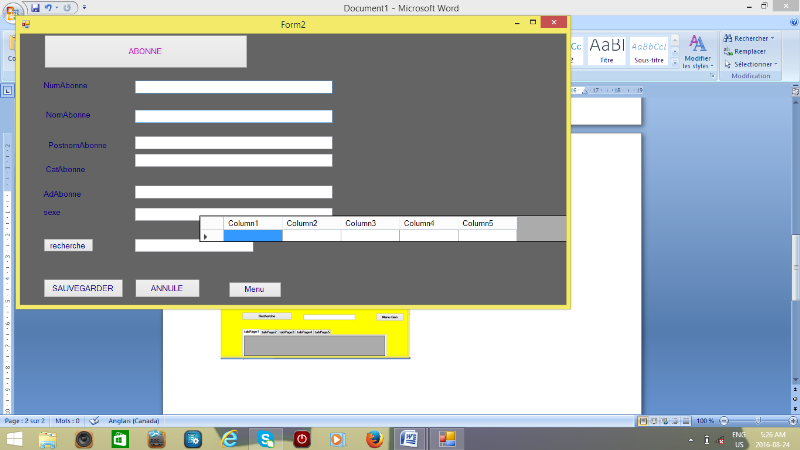Click the recherche button in Form2

coord(68,245)
